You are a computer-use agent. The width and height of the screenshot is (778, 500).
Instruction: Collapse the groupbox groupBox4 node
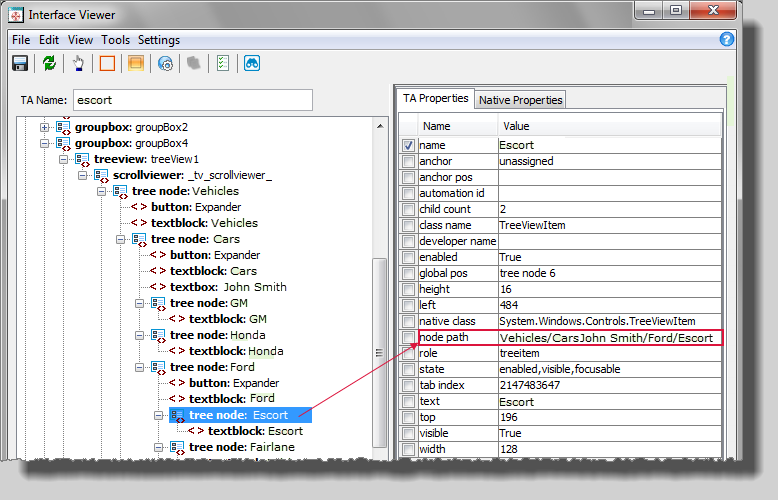[45, 143]
